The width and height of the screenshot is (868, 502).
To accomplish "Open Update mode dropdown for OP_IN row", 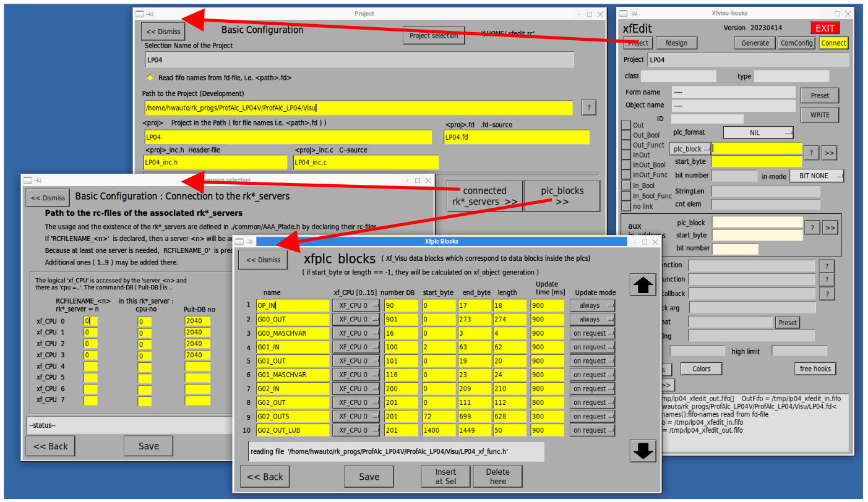I will click(592, 305).
